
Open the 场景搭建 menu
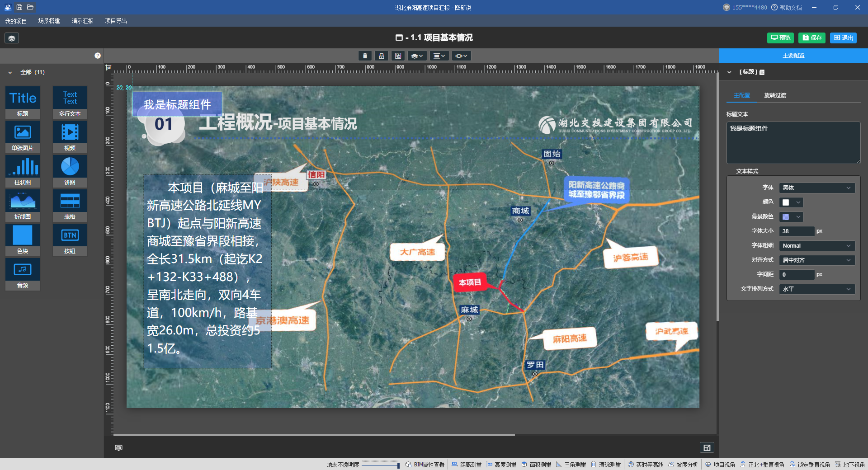tap(49, 21)
